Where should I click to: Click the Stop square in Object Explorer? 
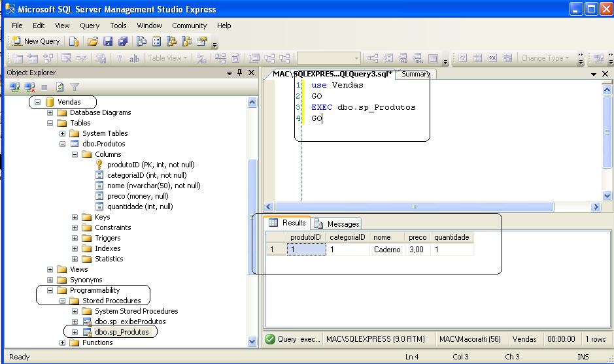pos(44,87)
